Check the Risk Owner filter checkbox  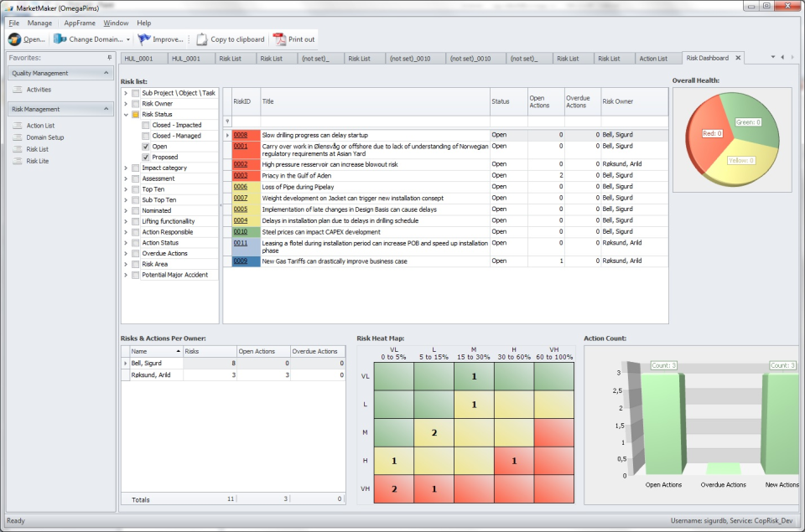click(136, 104)
